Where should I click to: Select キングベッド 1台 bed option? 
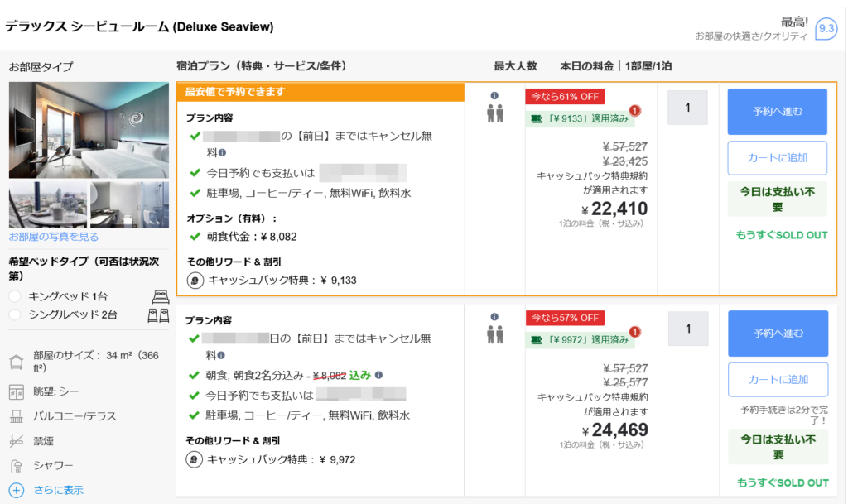15,296
